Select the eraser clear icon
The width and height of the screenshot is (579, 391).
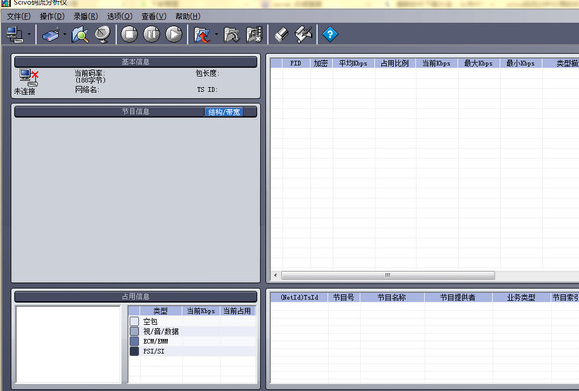(x=282, y=35)
